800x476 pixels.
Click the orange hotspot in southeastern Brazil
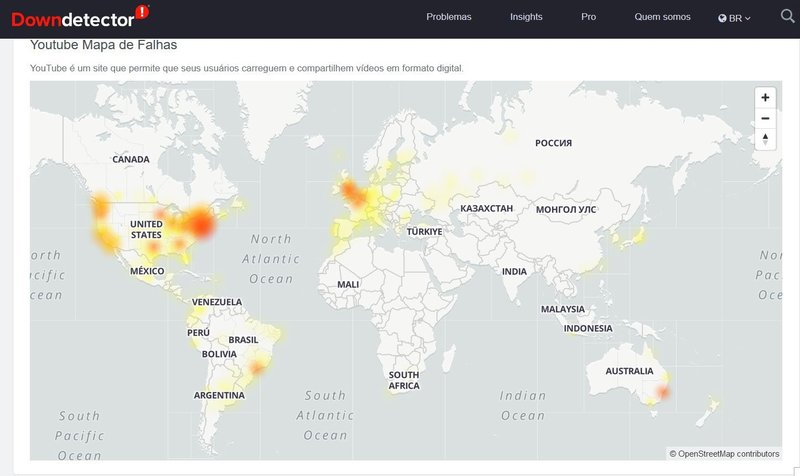[257, 367]
